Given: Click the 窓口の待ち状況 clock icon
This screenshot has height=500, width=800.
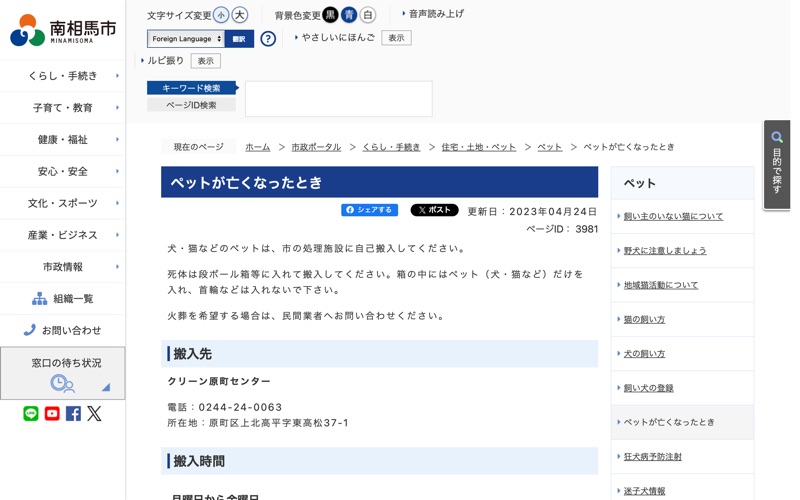Looking at the screenshot, I should 62,384.
